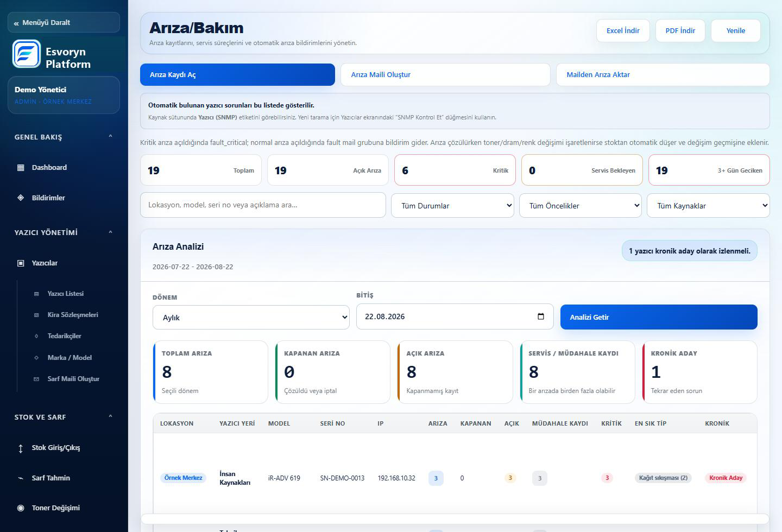Open the Dönem dropdown showing Aylık
This screenshot has height=532, width=782.
pyautogui.click(x=251, y=317)
